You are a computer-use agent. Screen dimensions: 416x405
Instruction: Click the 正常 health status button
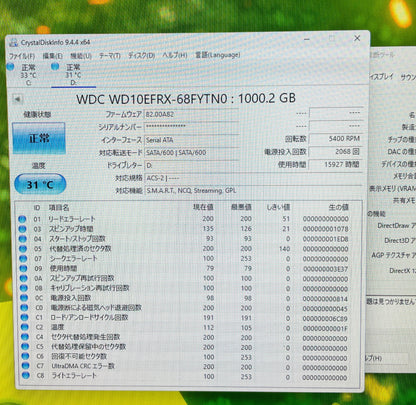(x=39, y=138)
